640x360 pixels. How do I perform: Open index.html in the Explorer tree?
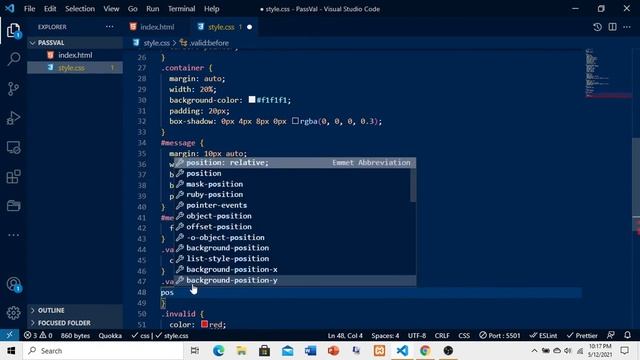coord(75,55)
